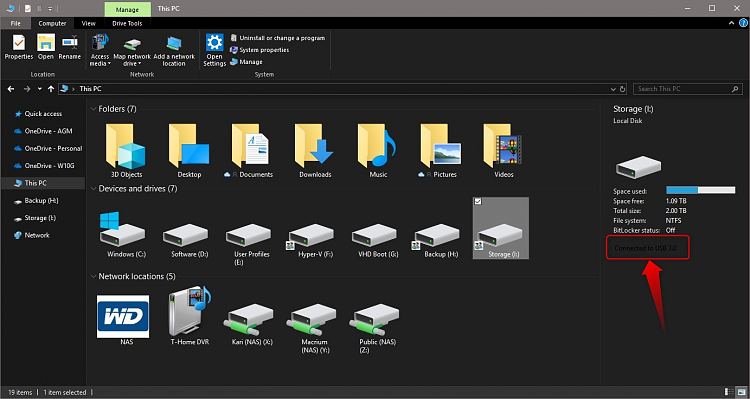The height and width of the screenshot is (399, 750).
Task: Select OneDrive - W10G in the sidebar
Action: 44,166
